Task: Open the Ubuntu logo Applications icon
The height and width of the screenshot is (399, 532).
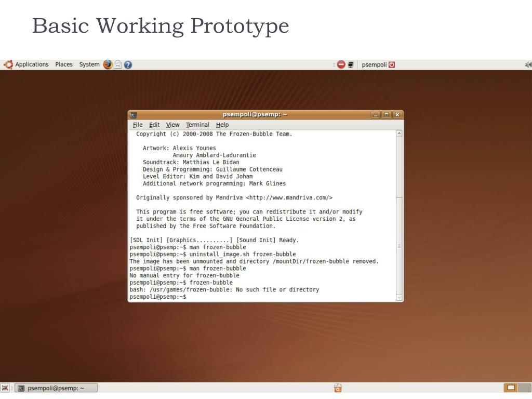Action: [x=8, y=64]
